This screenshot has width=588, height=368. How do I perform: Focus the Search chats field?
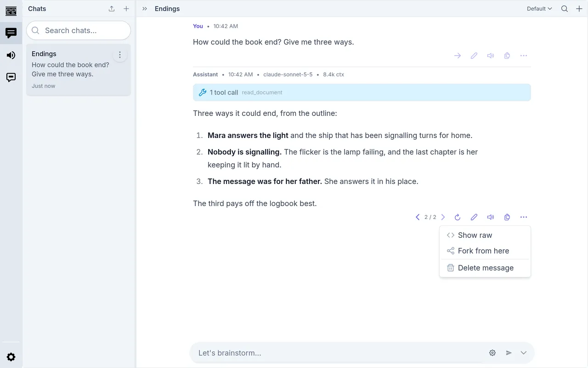click(79, 30)
